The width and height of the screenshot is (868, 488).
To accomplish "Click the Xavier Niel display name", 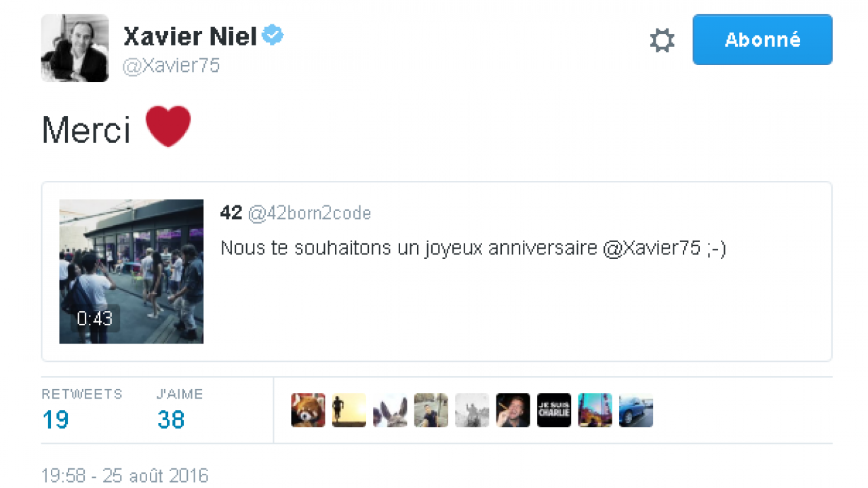I will (x=190, y=37).
